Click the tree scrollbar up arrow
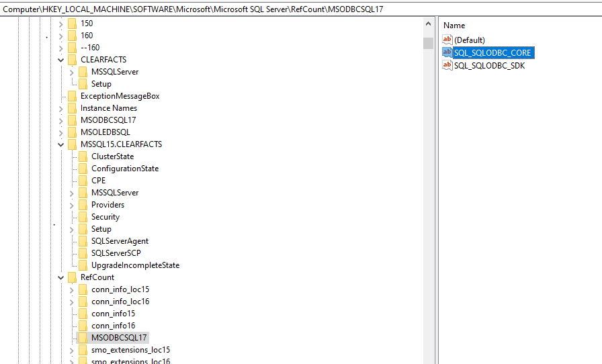 tap(429, 24)
